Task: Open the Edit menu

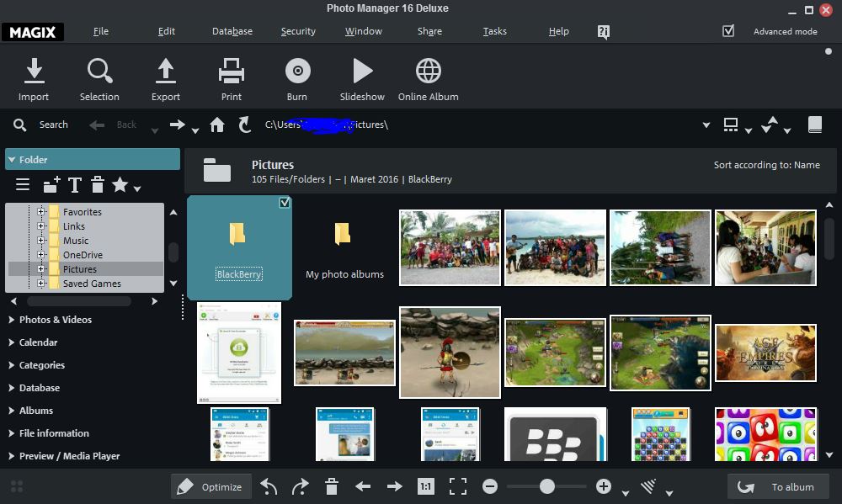Action: pyautogui.click(x=167, y=31)
